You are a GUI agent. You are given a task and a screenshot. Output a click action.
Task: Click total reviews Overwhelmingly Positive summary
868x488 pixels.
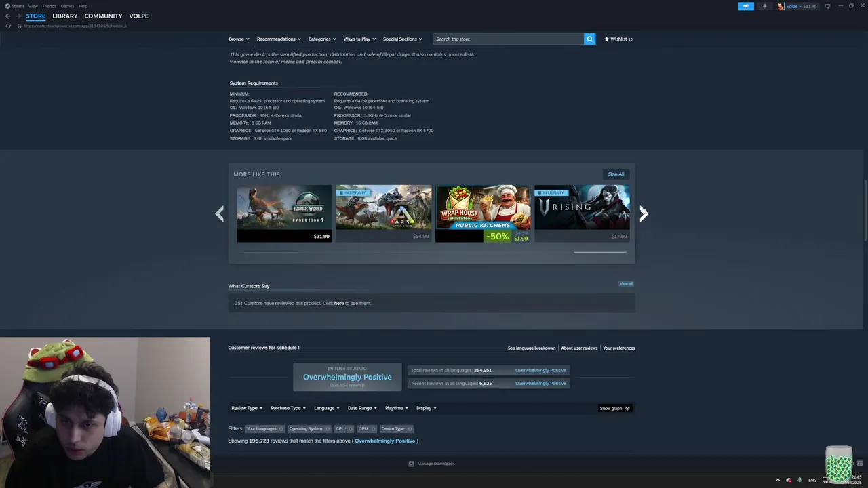(540, 370)
